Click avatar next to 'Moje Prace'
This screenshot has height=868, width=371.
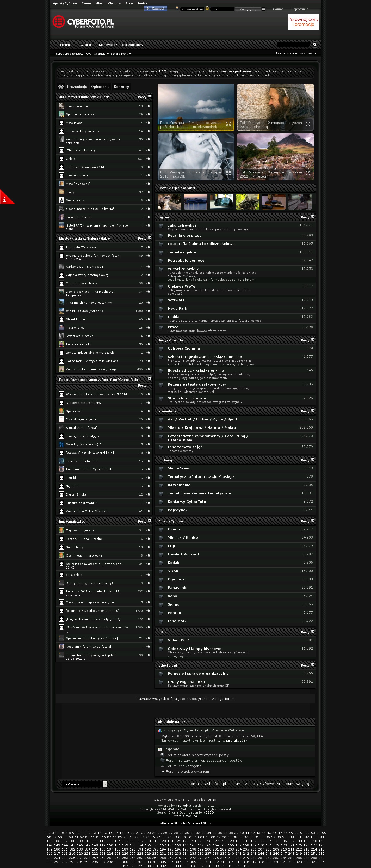(x=61, y=123)
